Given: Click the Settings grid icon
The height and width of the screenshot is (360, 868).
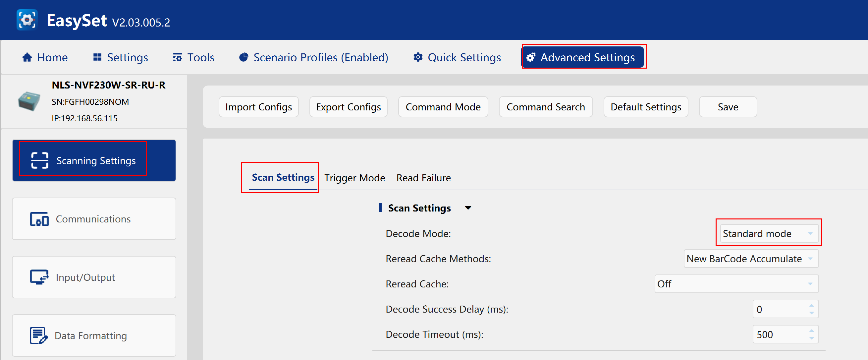Looking at the screenshot, I should pyautogui.click(x=97, y=57).
